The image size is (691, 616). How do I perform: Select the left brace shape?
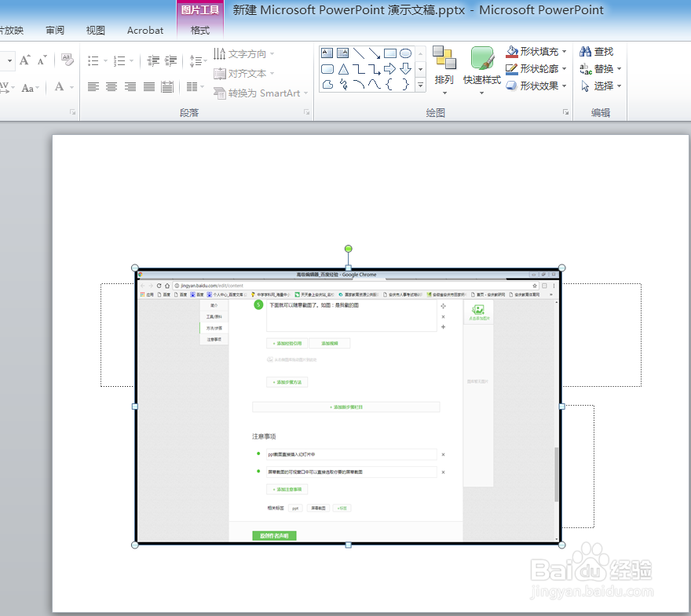coord(389,84)
